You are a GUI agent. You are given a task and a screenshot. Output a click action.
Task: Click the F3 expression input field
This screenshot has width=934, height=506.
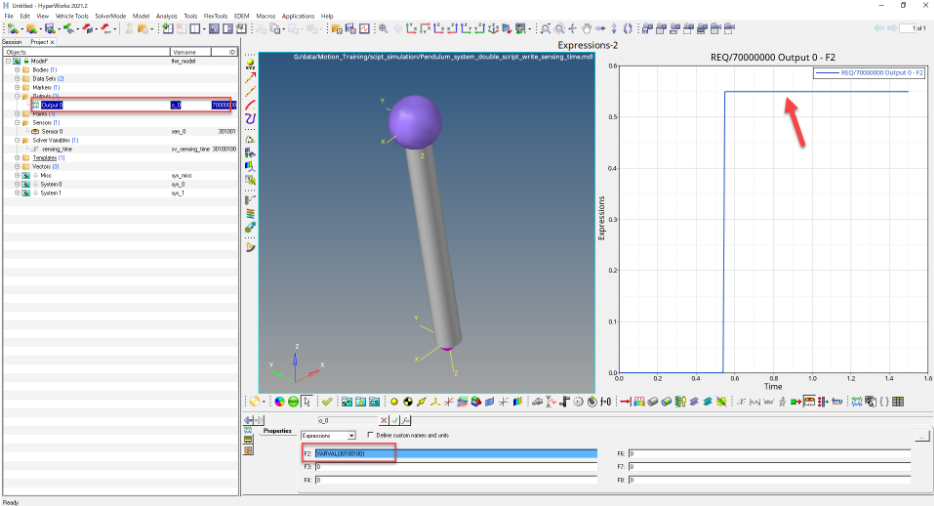(x=456, y=467)
